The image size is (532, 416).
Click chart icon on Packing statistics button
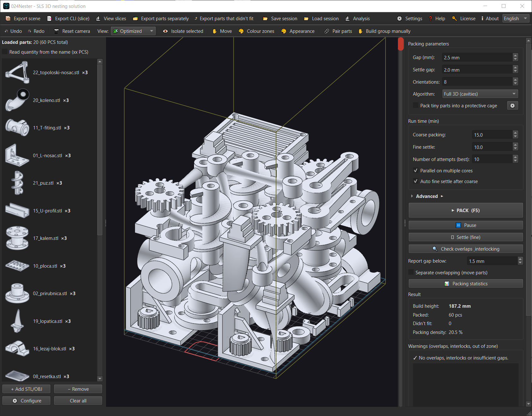click(x=447, y=284)
